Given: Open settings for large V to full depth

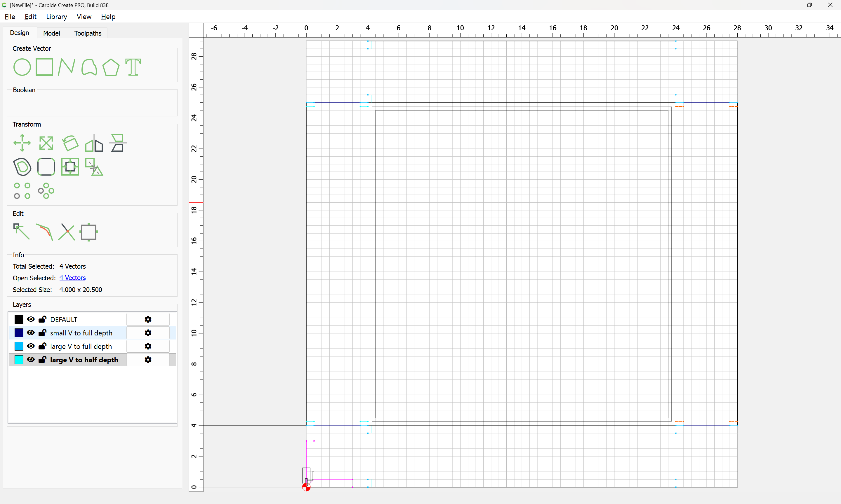Looking at the screenshot, I should [x=148, y=346].
